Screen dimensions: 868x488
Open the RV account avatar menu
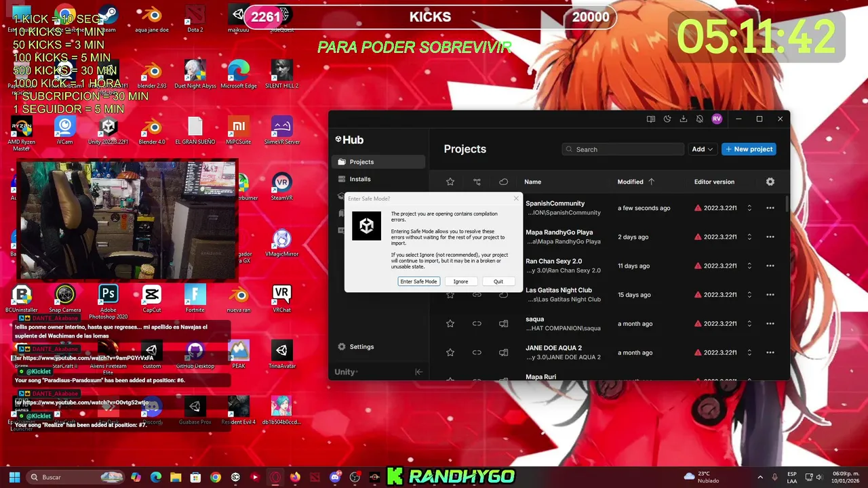(717, 119)
